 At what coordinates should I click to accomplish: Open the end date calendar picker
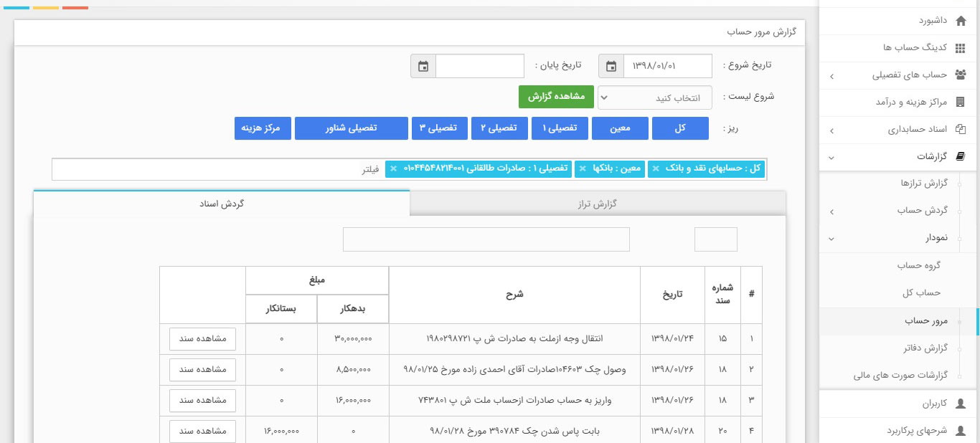tap(423, 65)
